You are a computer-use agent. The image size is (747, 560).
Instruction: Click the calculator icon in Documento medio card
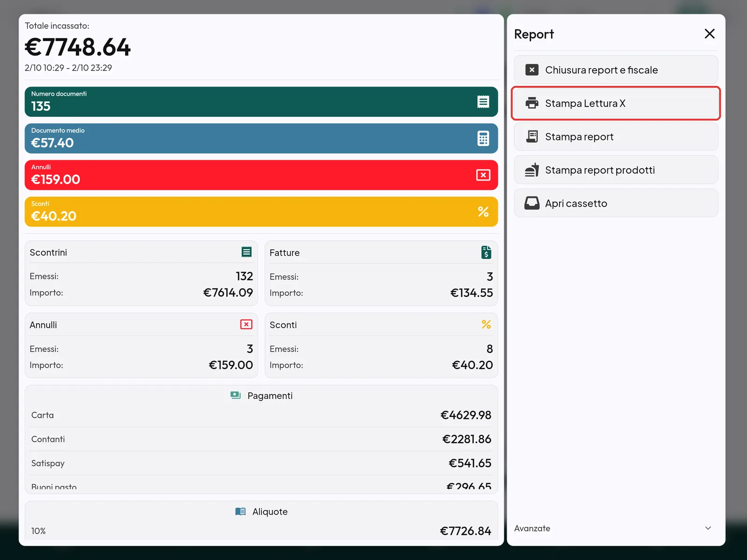click(x=483, y=138)
